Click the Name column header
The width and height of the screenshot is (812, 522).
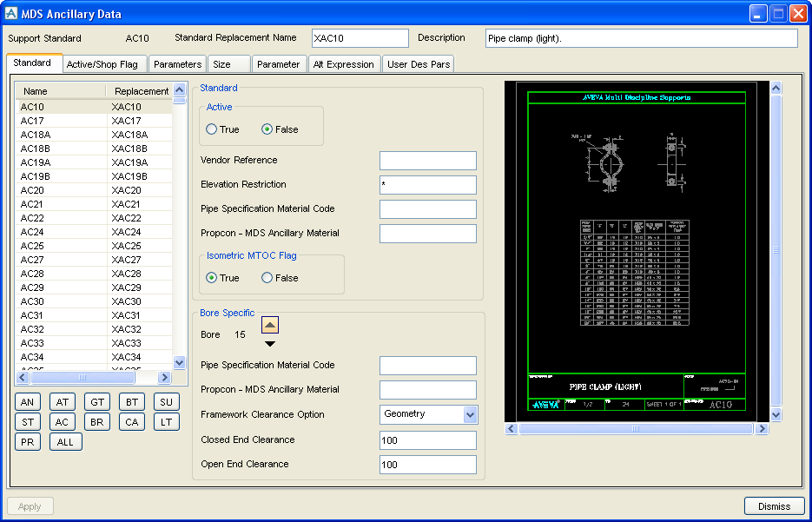[61, 91]
